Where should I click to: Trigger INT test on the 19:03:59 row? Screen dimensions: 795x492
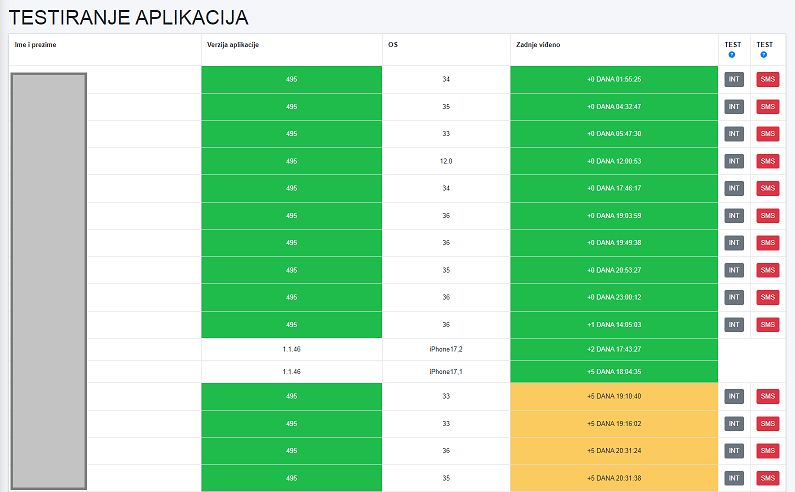(x=734, y=215)
